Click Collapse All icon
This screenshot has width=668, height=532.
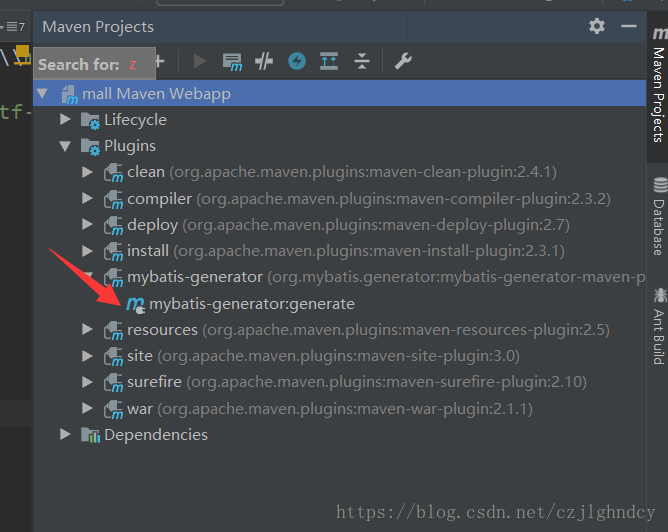pos(362,61)
